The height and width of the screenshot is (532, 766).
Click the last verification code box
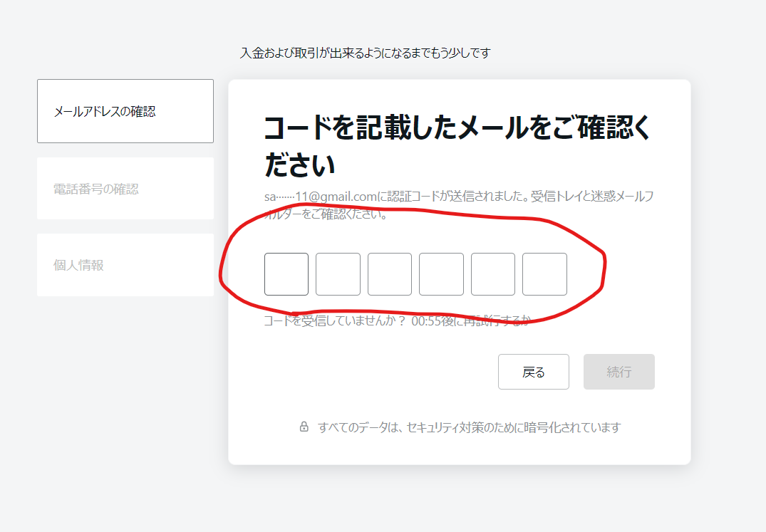(544, 273)
